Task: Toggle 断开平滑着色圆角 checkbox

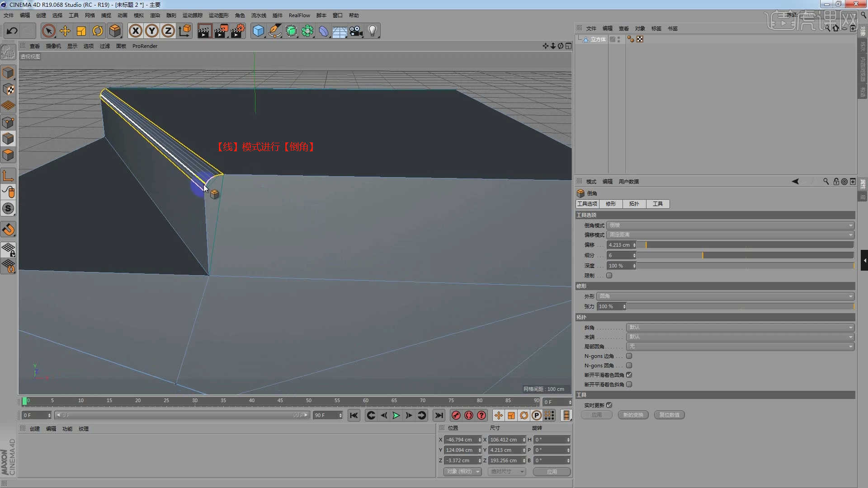Action: pyautogui.click(x=629, y=375)
